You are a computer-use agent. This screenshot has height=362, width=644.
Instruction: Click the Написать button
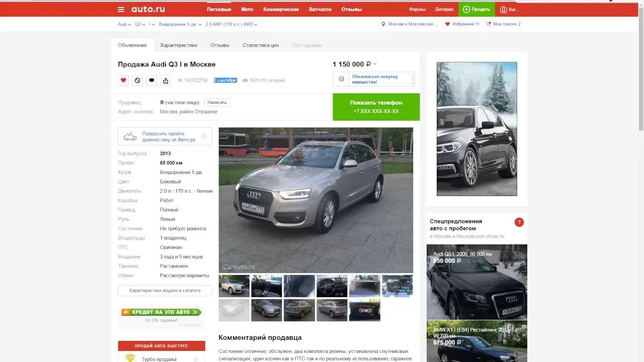pyautogui.click(x=217, y=103)
